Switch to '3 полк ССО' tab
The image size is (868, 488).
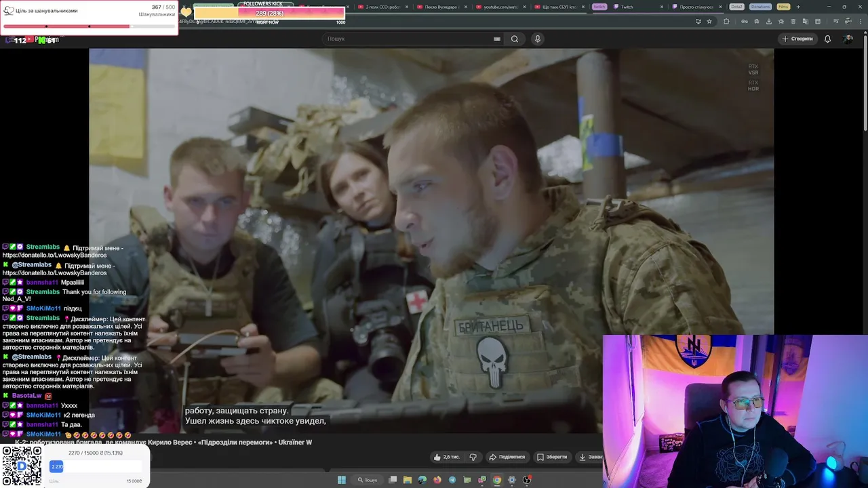pos(382,7)
